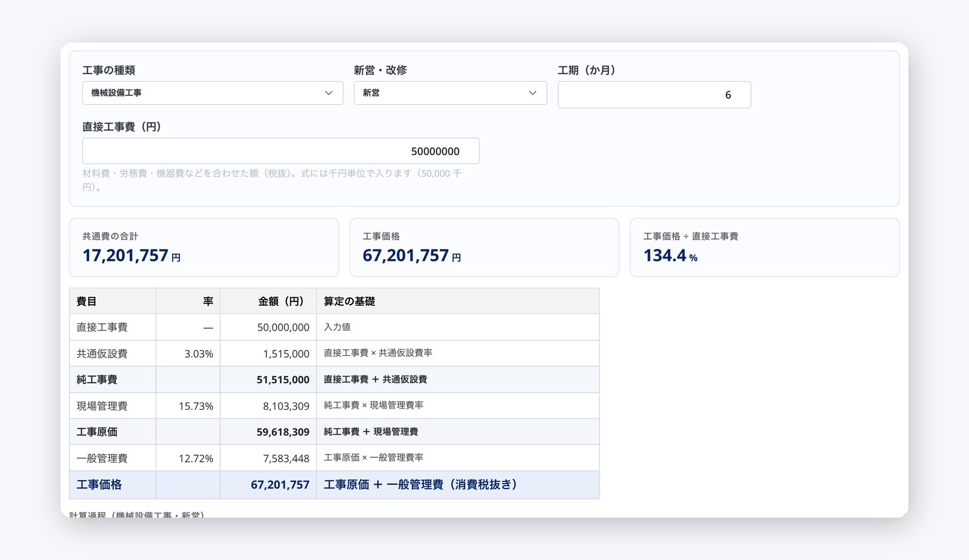Click the 1,515,000 amount cell
This screenshot has height=560, width=969.
pyautogui.click(x=268, y=354)
